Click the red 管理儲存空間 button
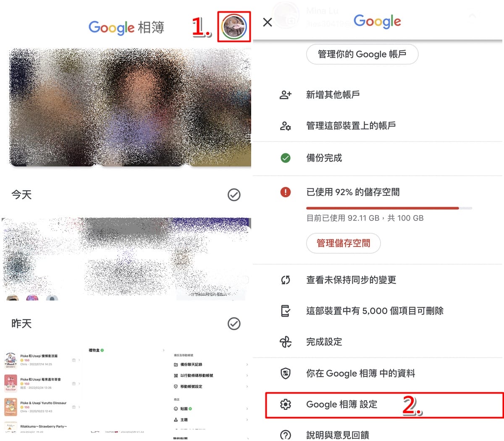 pos(343,243)
